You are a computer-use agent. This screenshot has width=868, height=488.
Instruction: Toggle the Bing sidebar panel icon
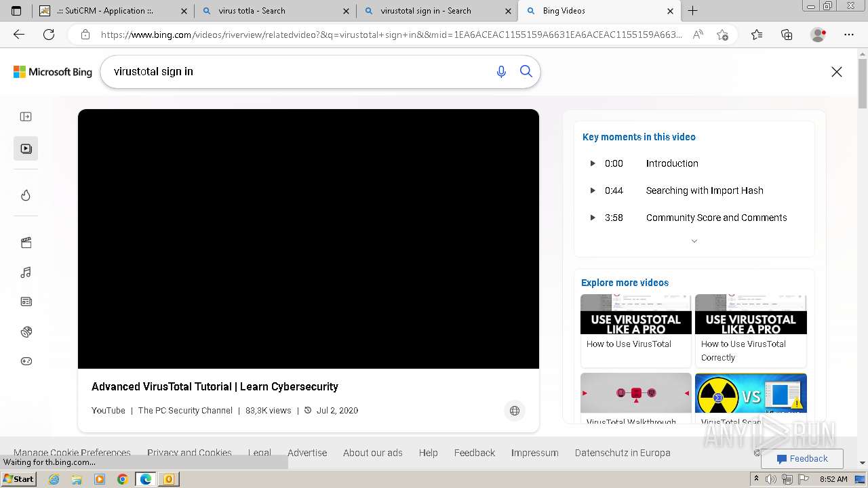pos(26,117)
